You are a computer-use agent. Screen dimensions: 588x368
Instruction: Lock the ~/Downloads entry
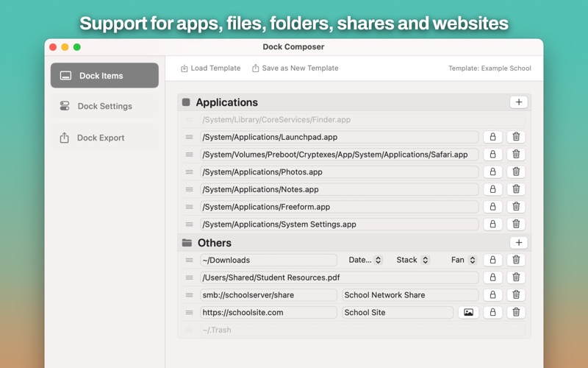click(x=492, y=260)
